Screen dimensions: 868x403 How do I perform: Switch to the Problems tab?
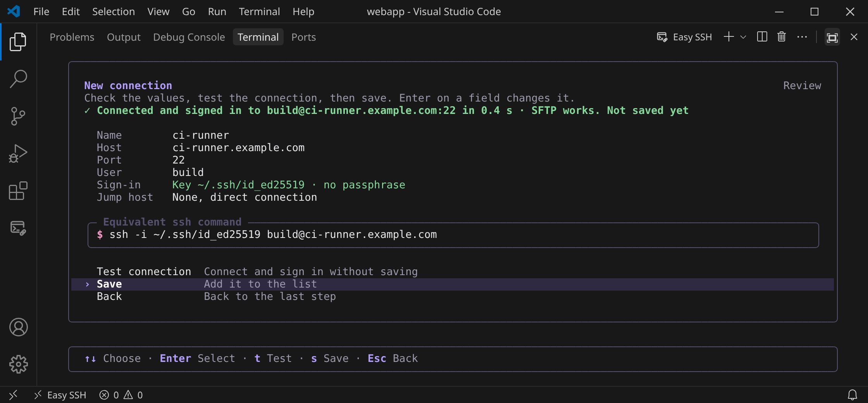pos(72,37)
